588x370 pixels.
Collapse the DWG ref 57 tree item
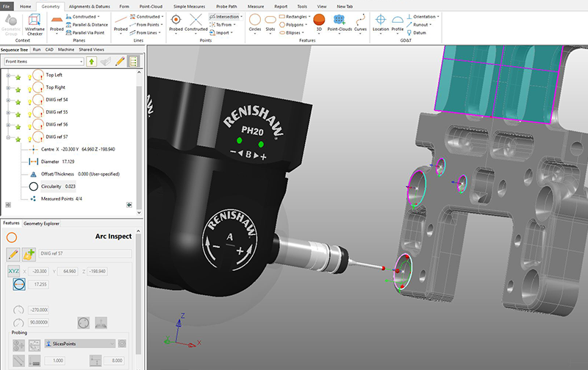8,137
